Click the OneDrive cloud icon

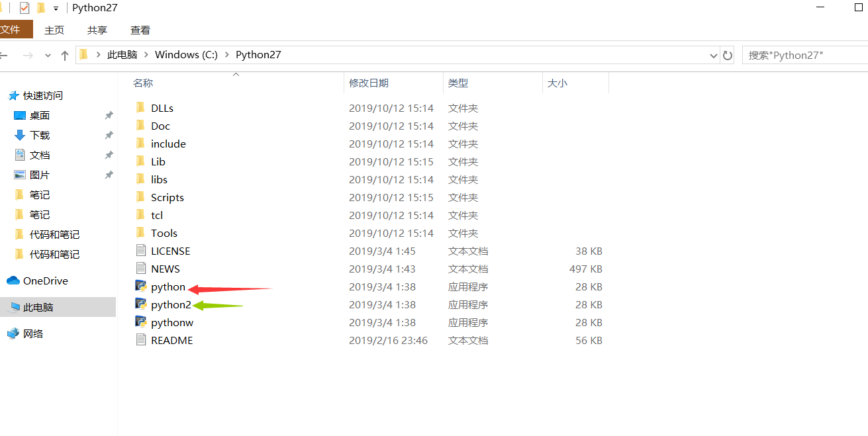click(x=13, y=281)
